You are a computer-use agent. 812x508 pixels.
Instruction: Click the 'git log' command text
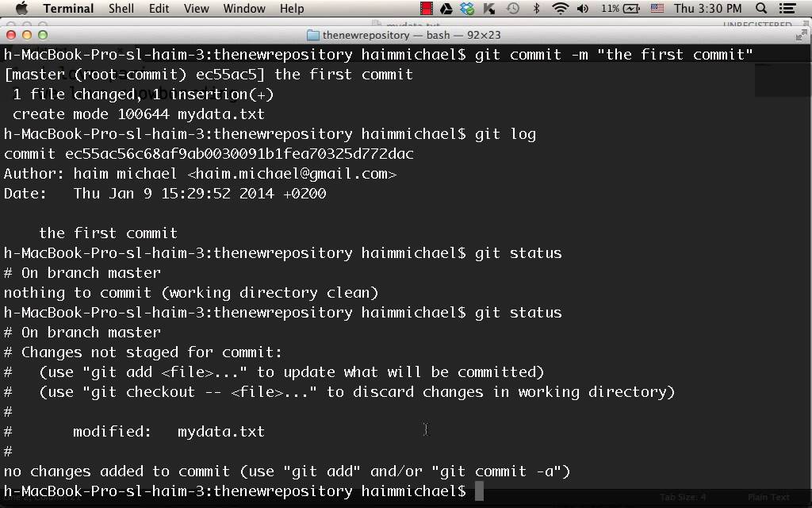point(505,133)
